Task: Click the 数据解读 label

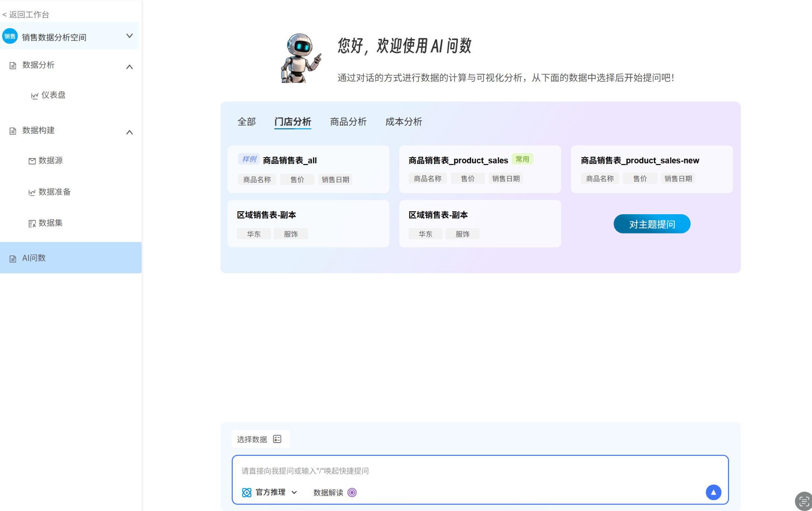Action: [328, 492]
